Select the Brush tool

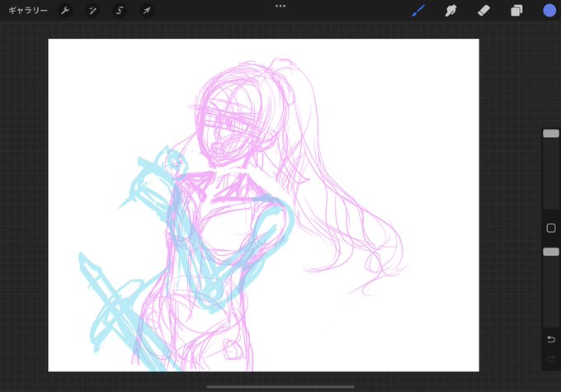pos(418,11)
